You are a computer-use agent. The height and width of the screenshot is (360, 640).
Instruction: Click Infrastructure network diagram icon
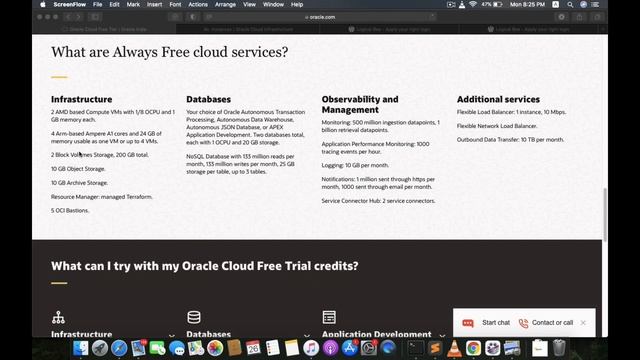point(58,317)
